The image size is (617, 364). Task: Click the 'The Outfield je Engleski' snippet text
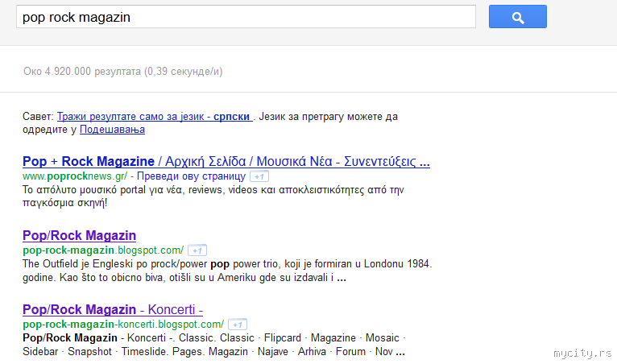pyautogui.click(x=227, y=271)
